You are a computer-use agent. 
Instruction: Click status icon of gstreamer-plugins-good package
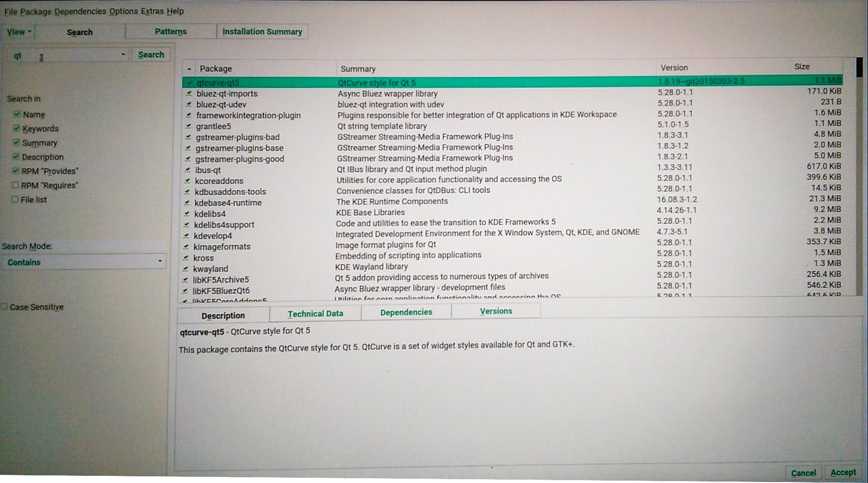(188, 159)
